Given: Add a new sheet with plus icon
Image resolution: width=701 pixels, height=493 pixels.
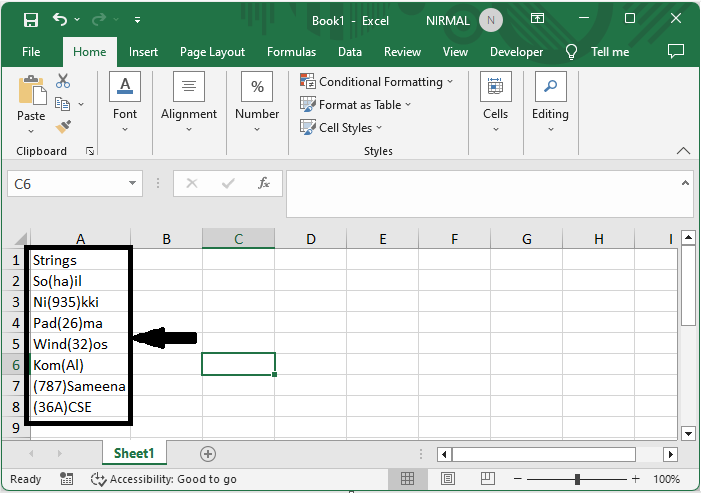Looking at the screenshot, I should pos(207,454).
